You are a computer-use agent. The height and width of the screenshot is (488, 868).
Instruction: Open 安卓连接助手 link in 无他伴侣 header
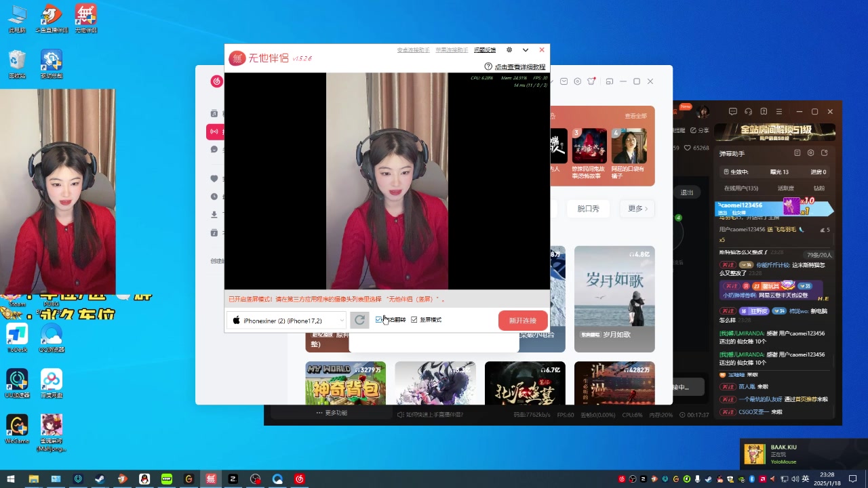click(x=413, y=50)
